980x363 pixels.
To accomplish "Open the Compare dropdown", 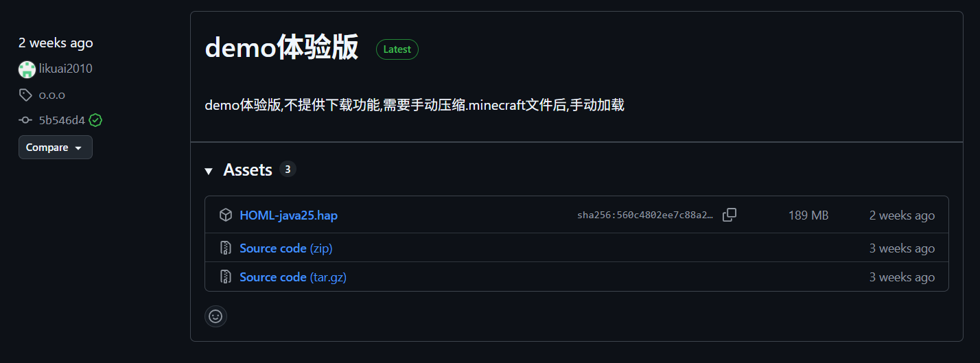I will (x=55, y=148).
